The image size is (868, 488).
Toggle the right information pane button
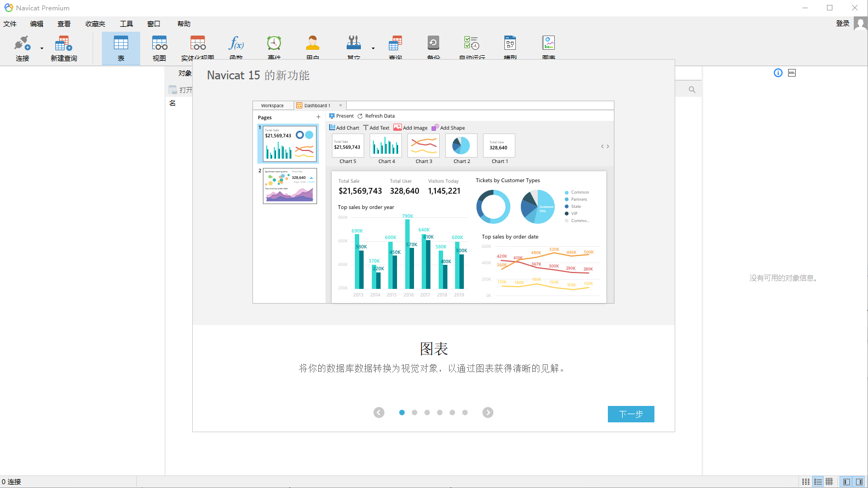(859, 482)
